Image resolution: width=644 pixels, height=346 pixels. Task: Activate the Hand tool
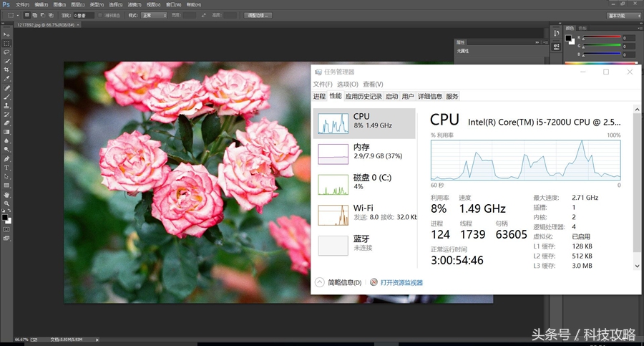(7, 194)
